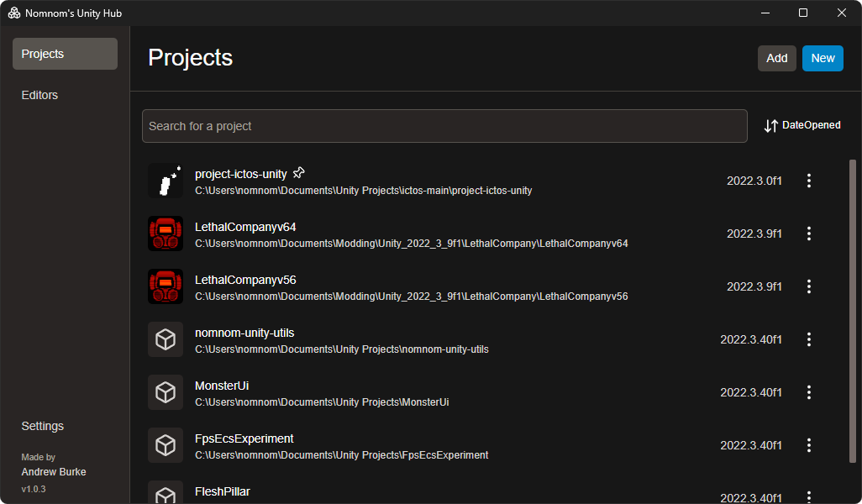
Task: Switch to the Projects sidebar tab
Action: pos(65,54)
